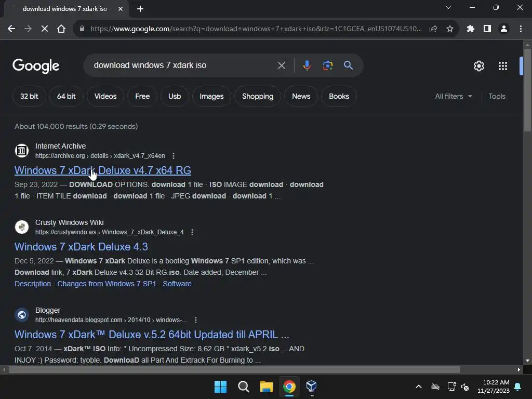Switch to Books results
Viewport: 532px width, 399px height.
[339, 96]
